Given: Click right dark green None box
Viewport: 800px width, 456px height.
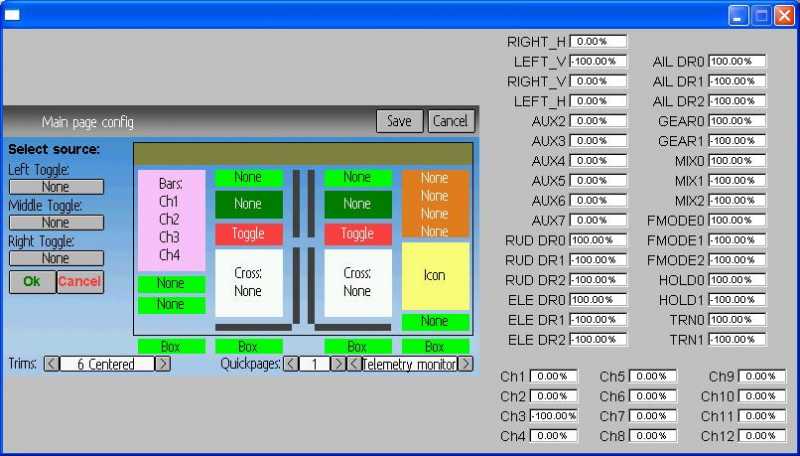Looking at the screenshot, I should pos(358,204).
